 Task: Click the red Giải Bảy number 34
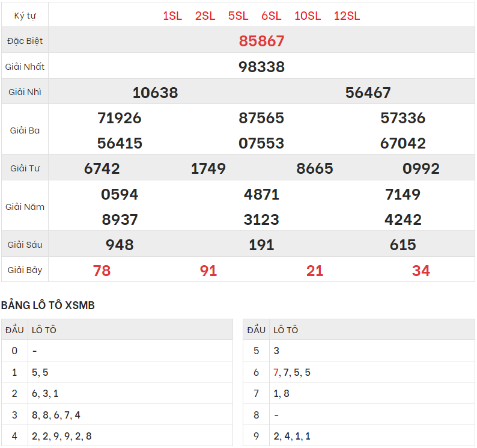(421, 271)
